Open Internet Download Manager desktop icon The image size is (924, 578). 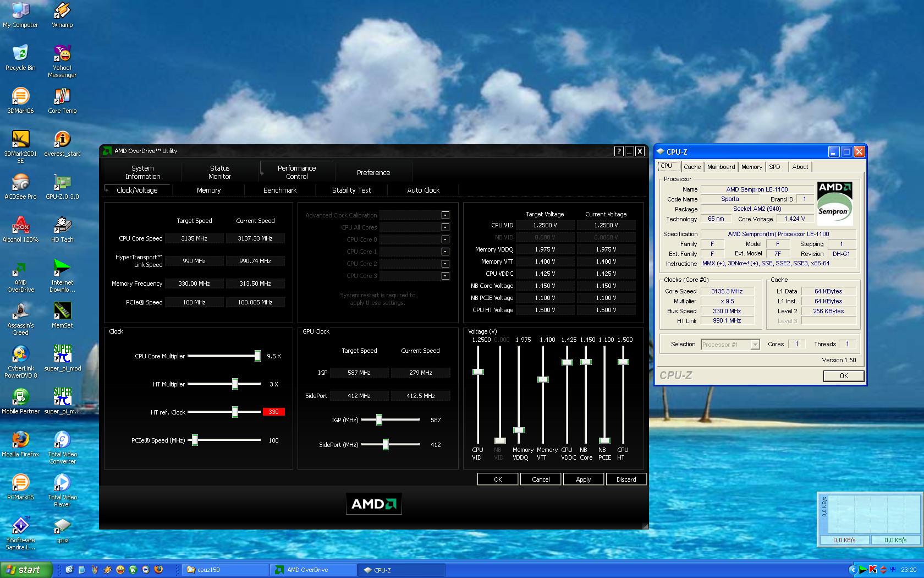62,276
